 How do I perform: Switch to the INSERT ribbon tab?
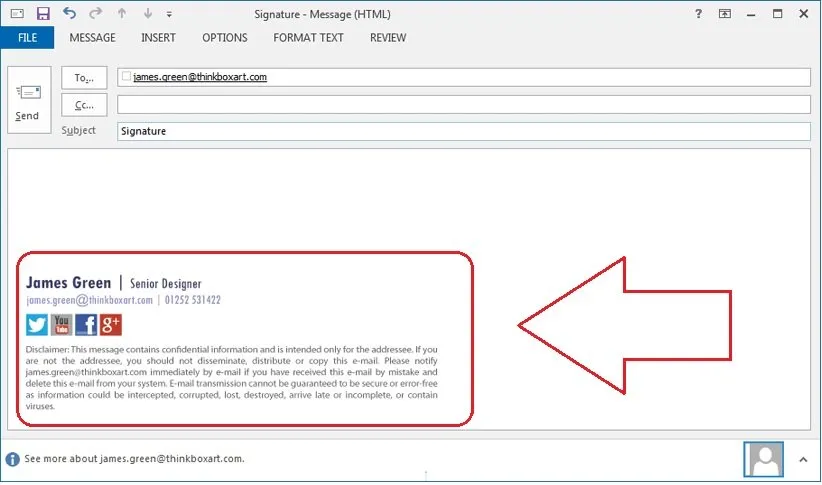coord(158,38)
